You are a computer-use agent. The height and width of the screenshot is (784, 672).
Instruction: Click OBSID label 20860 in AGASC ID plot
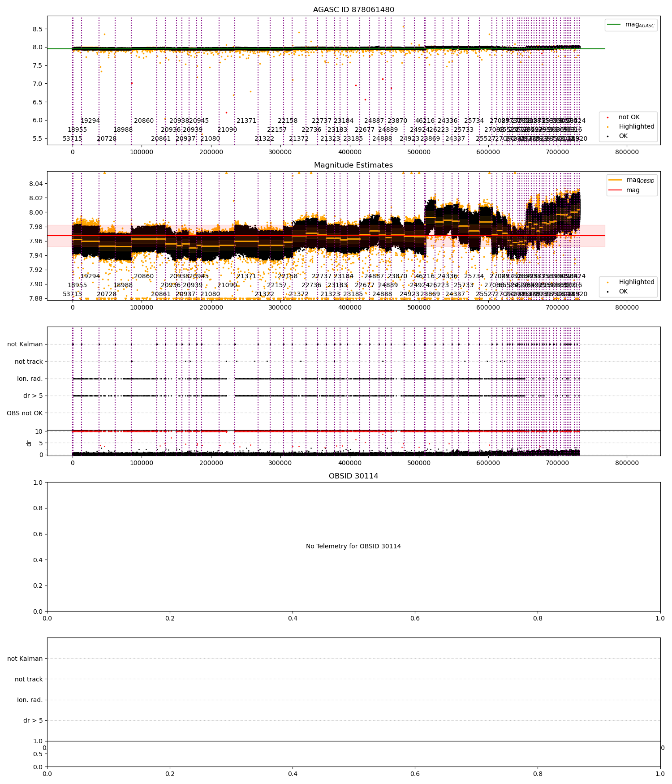144,121
